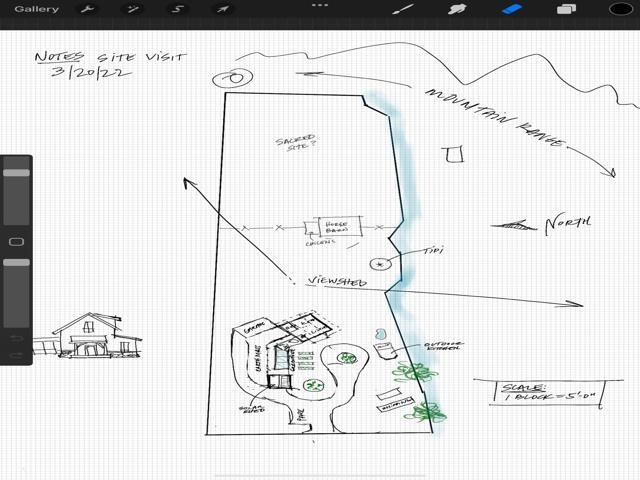Tap the three-dot multitasking menu

tap(320, 5)
